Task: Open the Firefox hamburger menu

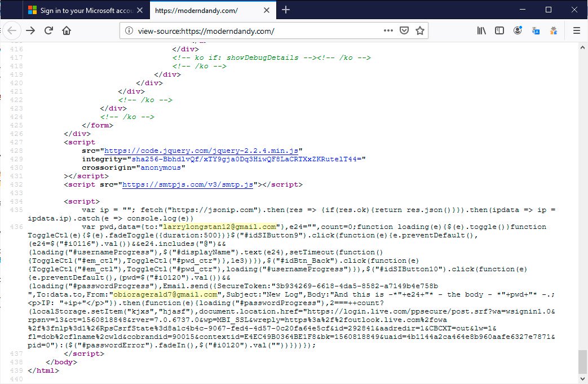Action: point(577,31)
